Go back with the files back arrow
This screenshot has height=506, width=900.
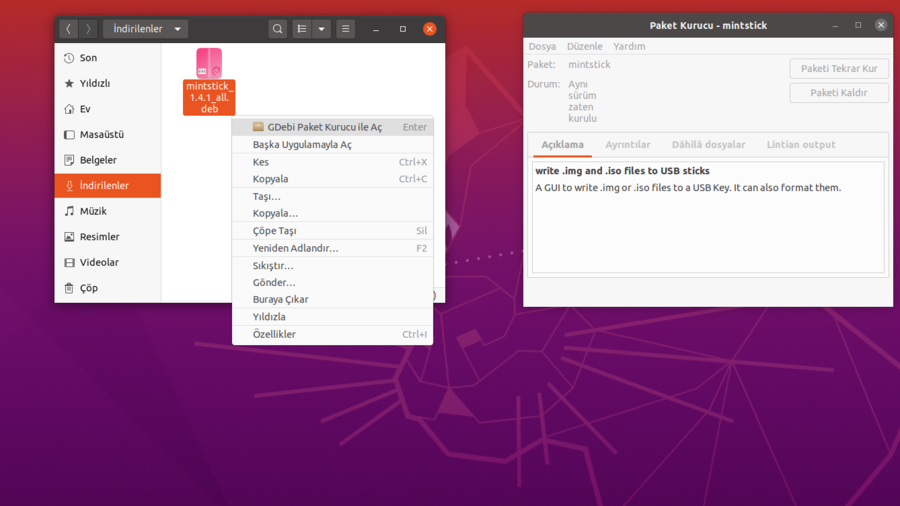[68, 29]
